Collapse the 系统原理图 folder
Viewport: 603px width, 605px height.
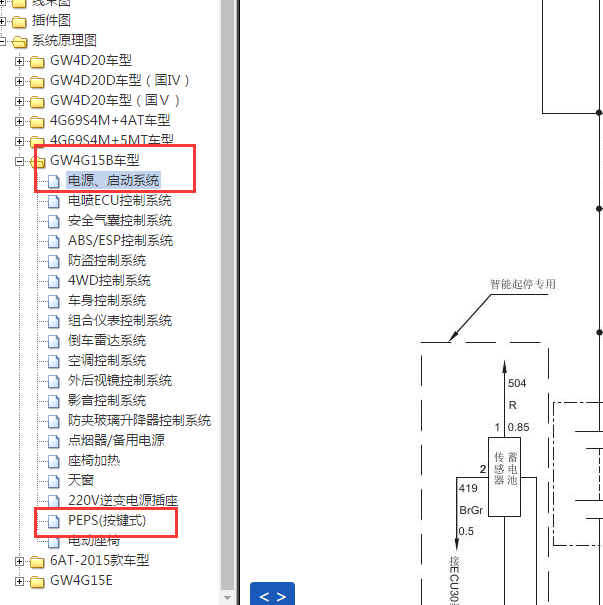coord(2,41)
